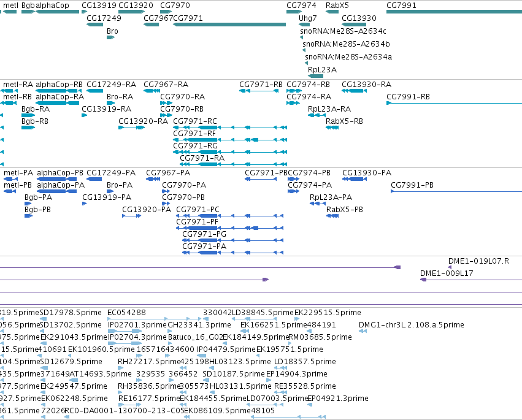
Task: Click the CG7970 gene label
Action: click(x=175, y=6)
